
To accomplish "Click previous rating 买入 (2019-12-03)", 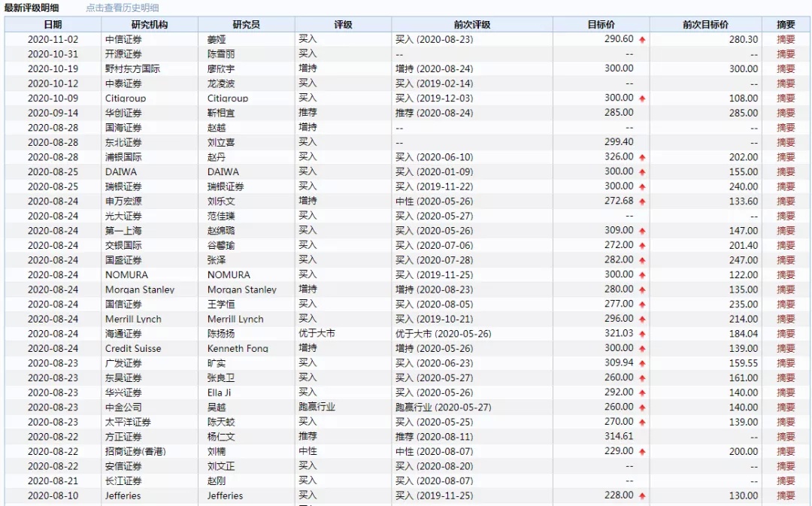I will pyautogui.click(x=434, y=98).
